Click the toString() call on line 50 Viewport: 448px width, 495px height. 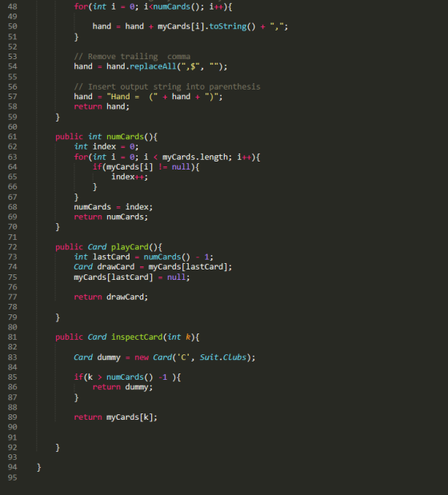pos(232,26)
